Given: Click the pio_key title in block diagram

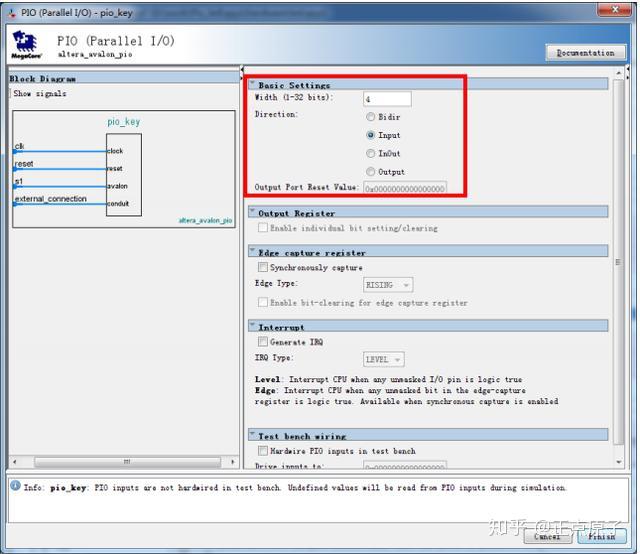Looking at the screenshot, I should click(124, 122).
